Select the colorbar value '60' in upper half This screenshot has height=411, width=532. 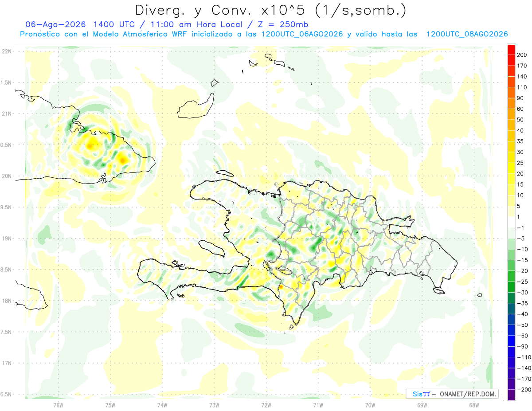pos(520,109)
